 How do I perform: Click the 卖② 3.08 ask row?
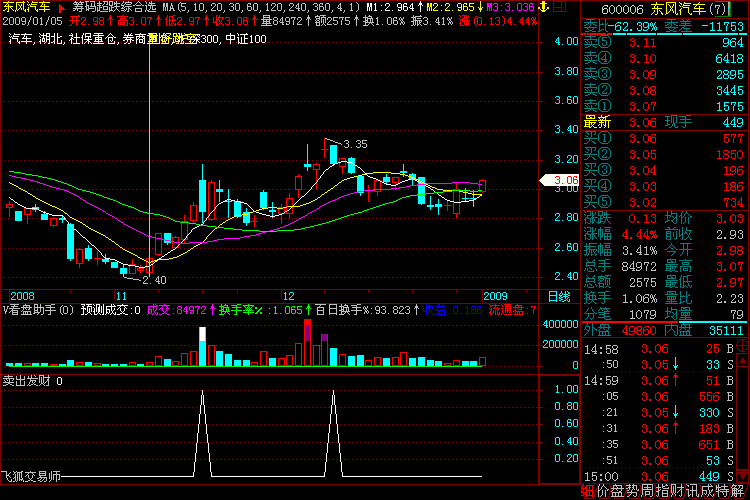pyautogui.click(x=664, y=90)
